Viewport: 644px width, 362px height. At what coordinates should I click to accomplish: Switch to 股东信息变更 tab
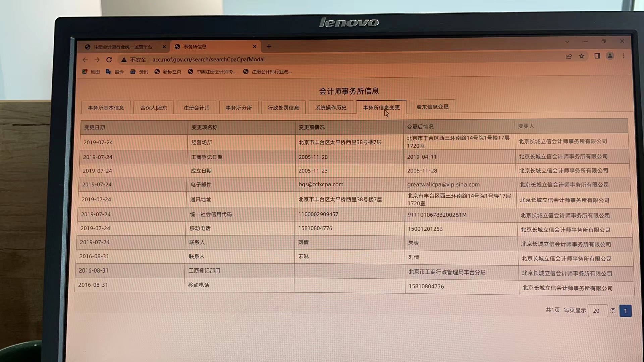pos(432,107)
